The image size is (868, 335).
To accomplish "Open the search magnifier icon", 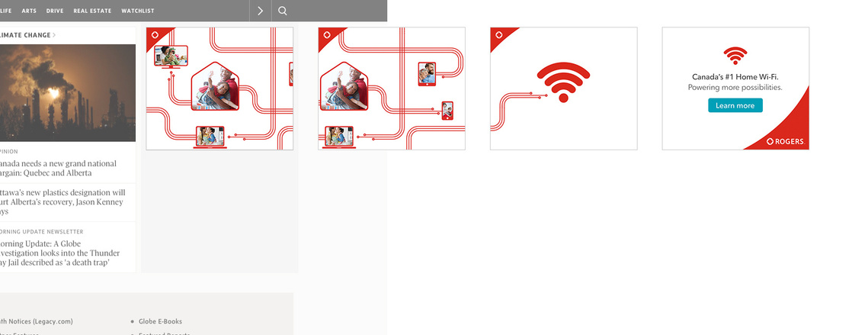I will 282,11.
